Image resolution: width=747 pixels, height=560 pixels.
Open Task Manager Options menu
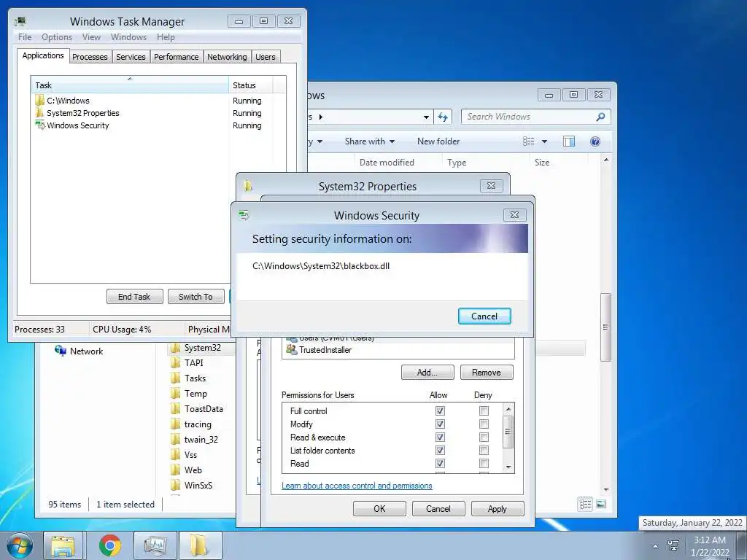pos(57,36)
